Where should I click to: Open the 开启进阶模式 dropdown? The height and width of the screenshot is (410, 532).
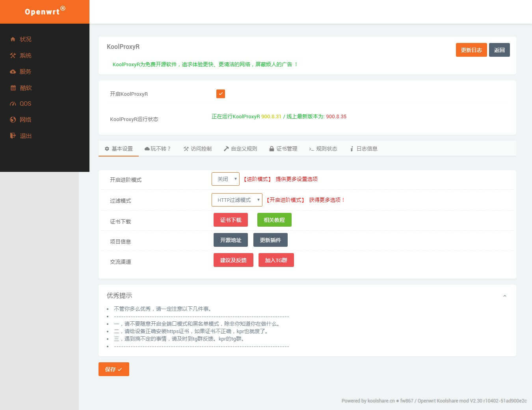point(225,179)
